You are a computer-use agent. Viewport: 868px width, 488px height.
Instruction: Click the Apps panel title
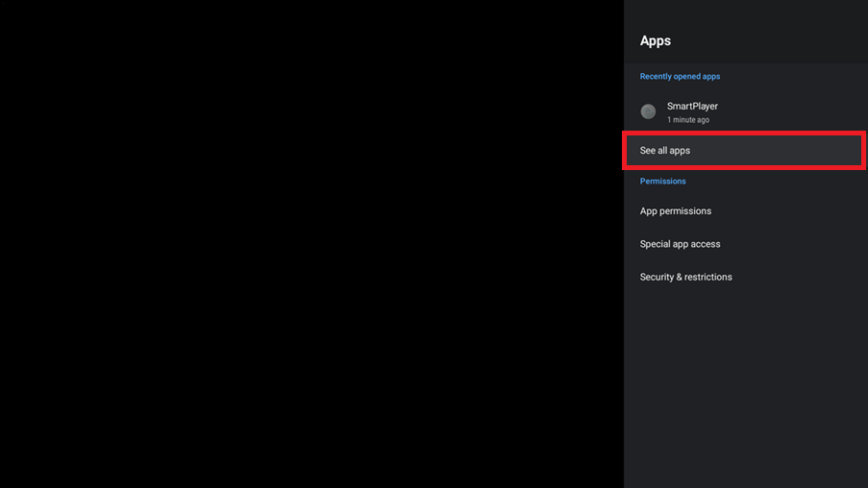[656, 41]
